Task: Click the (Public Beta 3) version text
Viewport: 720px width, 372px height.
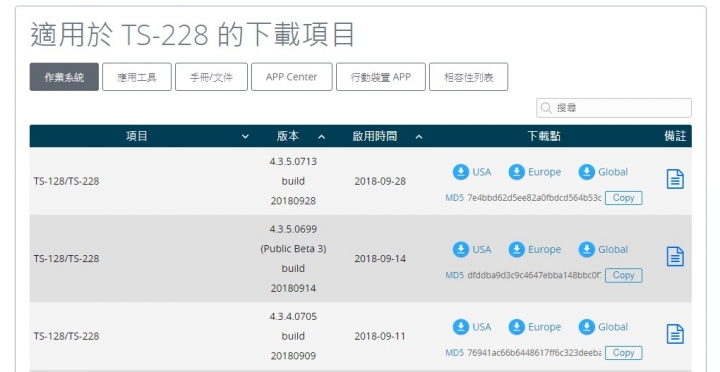Action: (293, 249)
